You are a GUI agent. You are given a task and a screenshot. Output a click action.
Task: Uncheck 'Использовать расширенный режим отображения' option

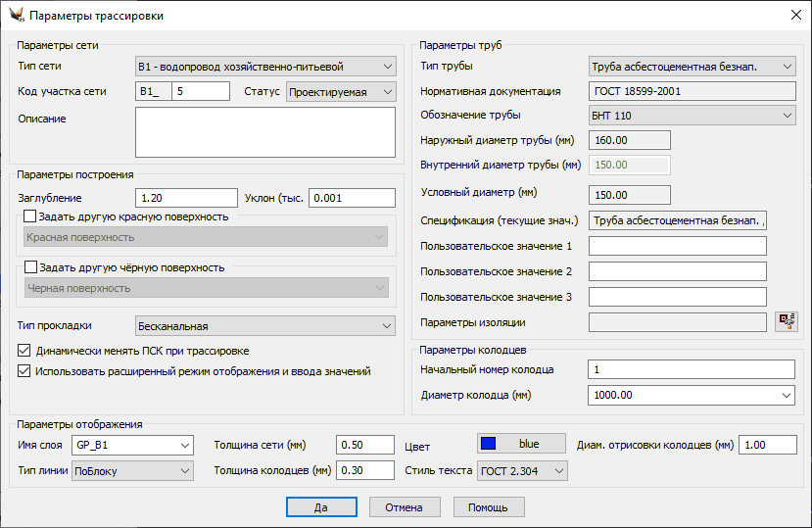(24, 371)
